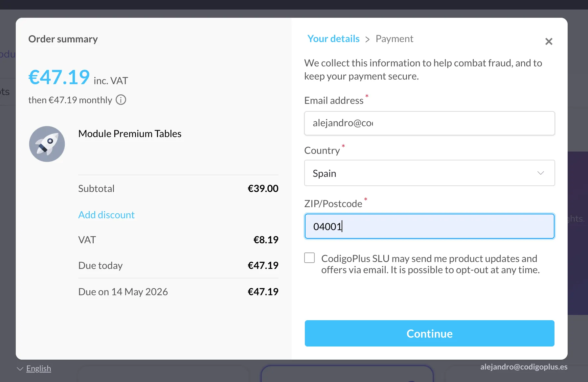Tick the product updates opt-in checkbox

point(309,258)
